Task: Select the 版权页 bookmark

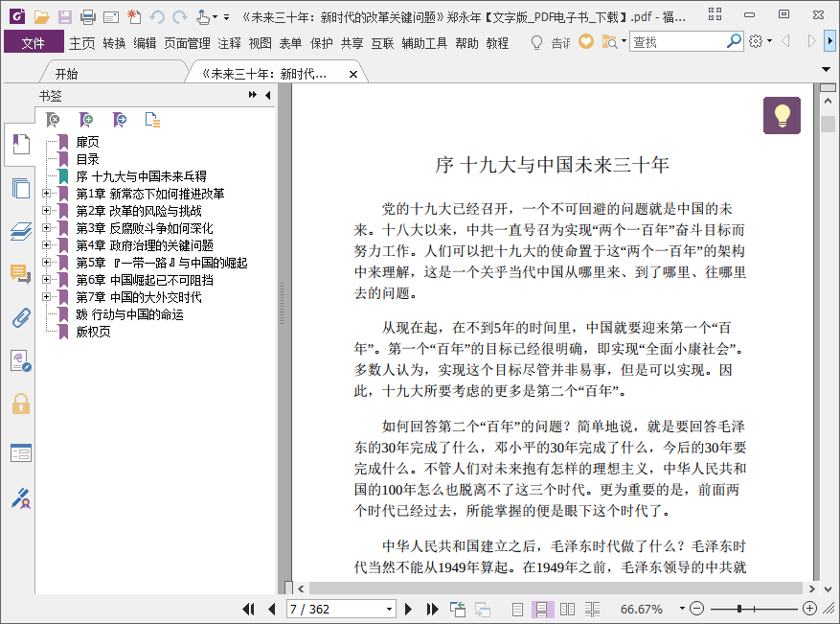Action: [x=93, y=332]
